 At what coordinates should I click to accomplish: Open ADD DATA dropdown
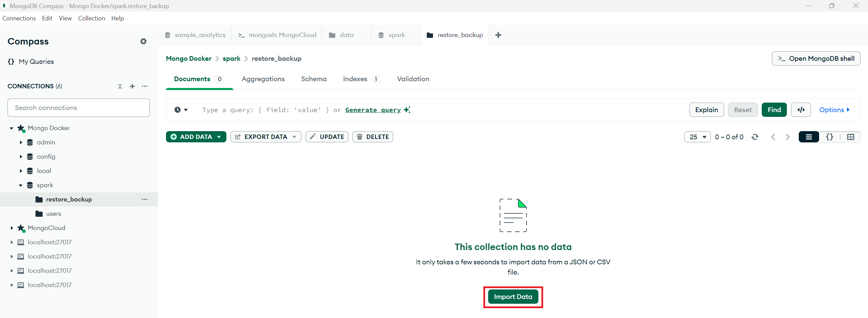(196, 137)
